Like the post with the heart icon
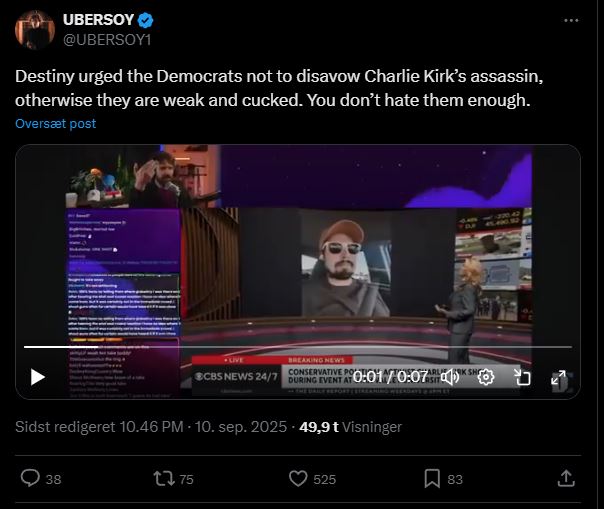604x509 pixels. coord(298,479)
